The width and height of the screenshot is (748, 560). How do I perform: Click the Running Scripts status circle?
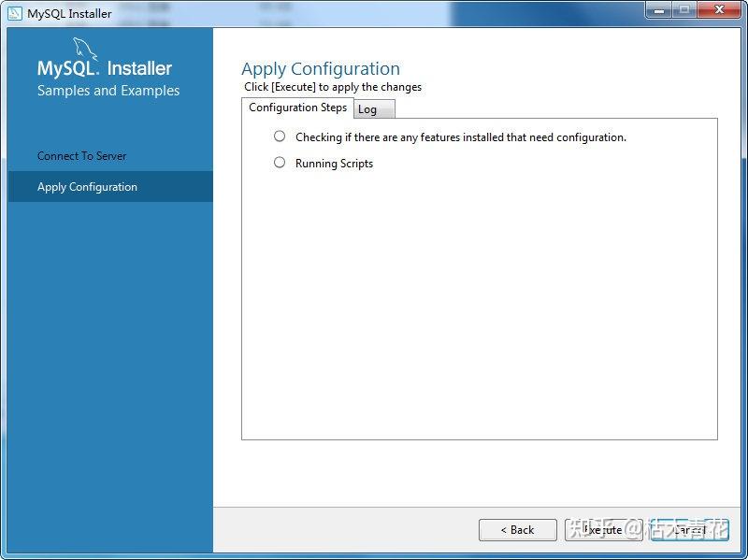click(x=280, y=163)
